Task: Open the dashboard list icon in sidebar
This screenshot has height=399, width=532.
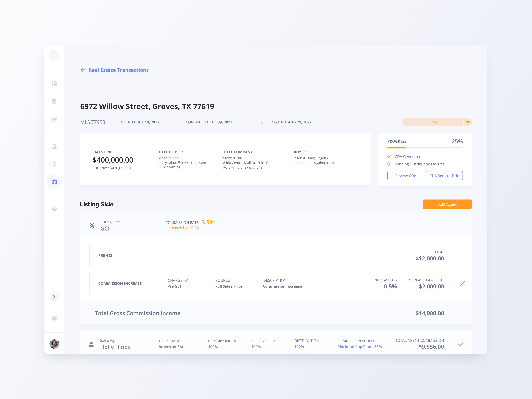Action: coord(54,83)
